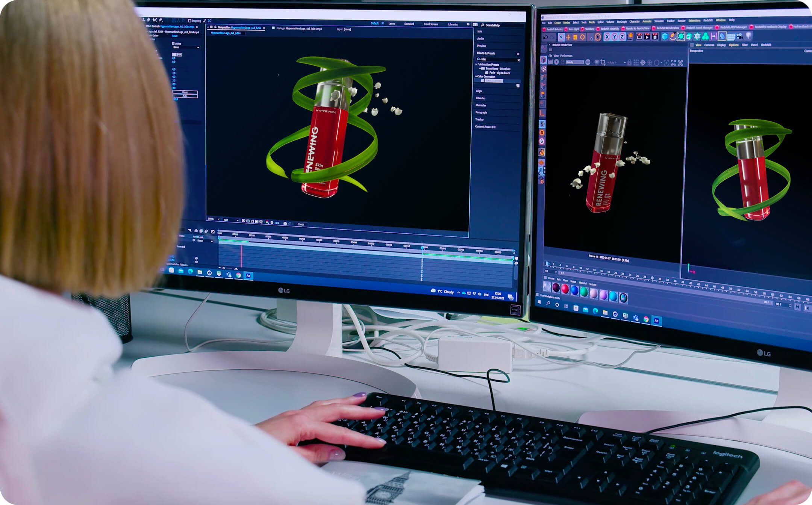This screenshot has height=505, width=812.
Task: Click the Deformer capsule icon in Cinema 4D
Action: point(722,36)
